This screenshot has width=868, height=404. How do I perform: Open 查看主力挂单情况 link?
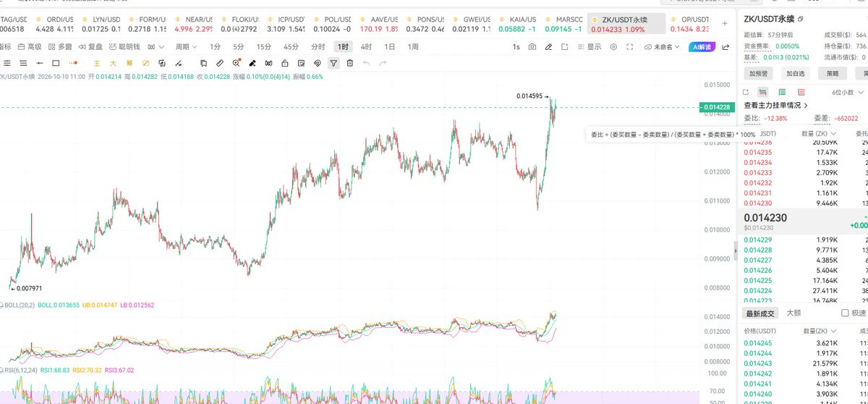(x=776, y=105)
